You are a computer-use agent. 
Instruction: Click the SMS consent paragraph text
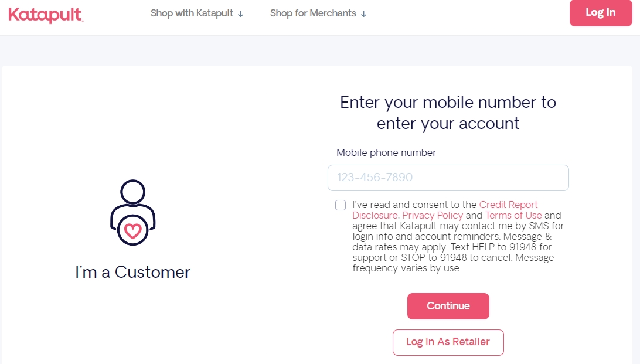pyautogui.click(x=458, y=237)
